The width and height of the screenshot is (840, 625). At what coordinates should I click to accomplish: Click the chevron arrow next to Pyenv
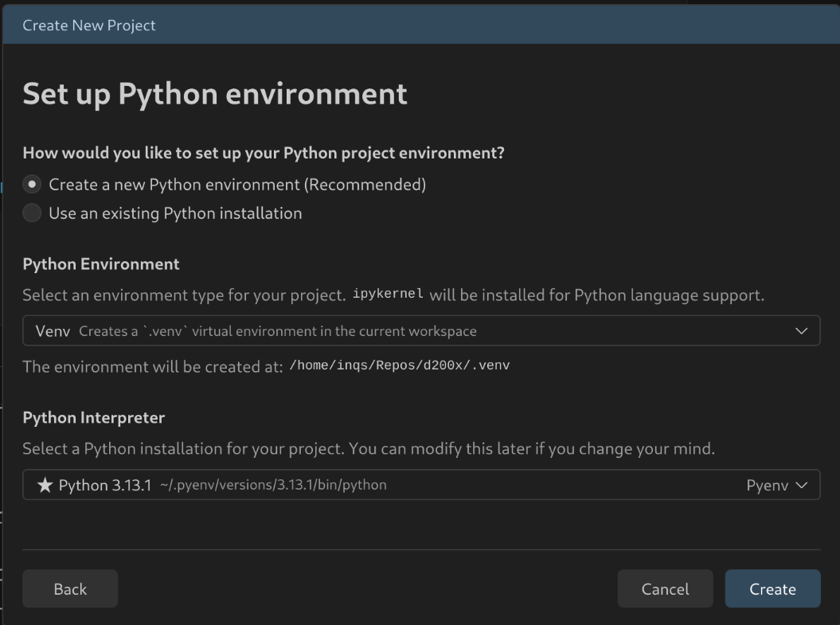point(801,485)
